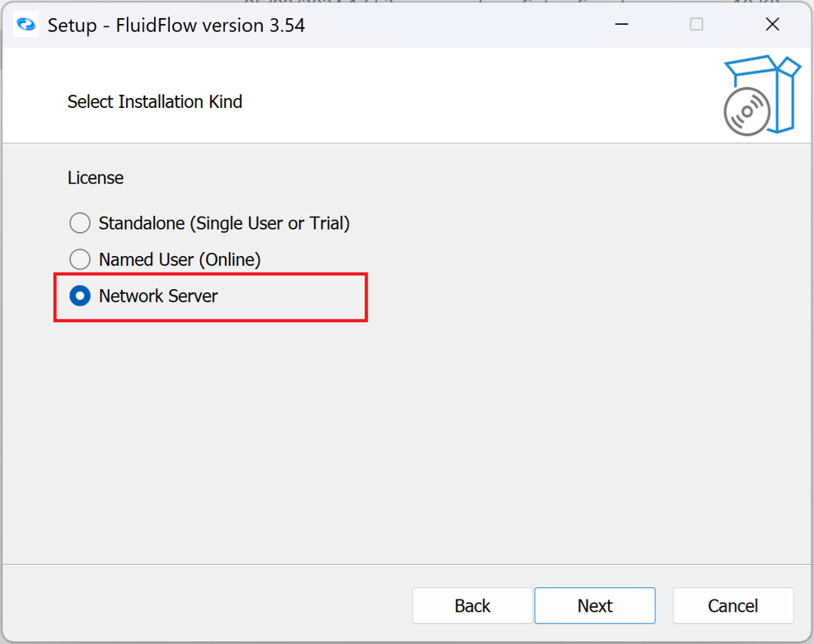Click the Standalone option label text
The width and height of the screenshot is (814, 644).
[224, 222]
